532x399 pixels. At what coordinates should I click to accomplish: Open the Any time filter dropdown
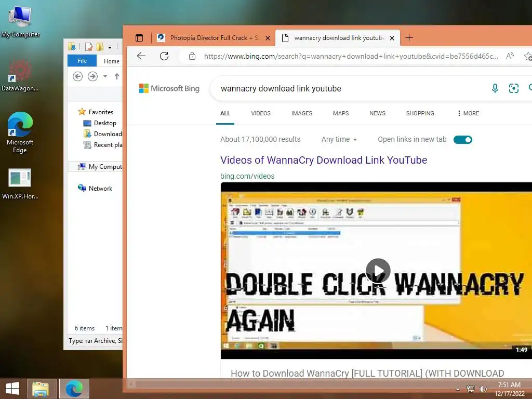click(339, 139)
